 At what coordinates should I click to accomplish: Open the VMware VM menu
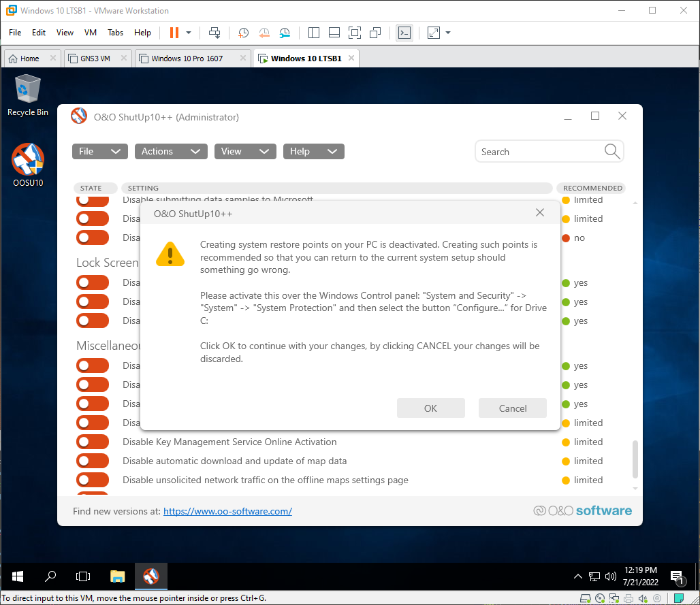[x=90, y=33]
